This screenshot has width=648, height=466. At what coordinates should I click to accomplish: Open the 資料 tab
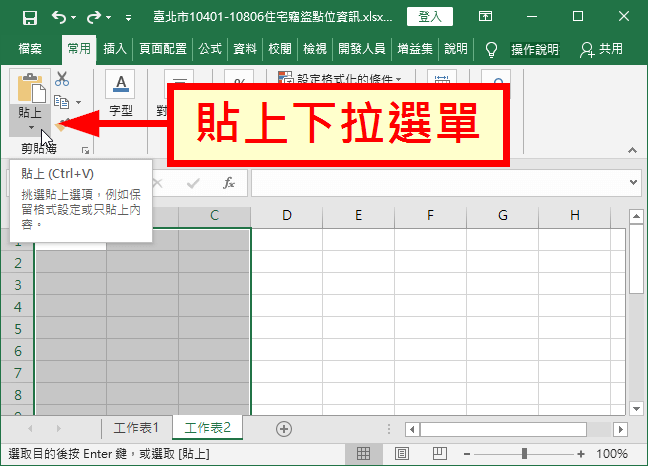pos(245,49)
